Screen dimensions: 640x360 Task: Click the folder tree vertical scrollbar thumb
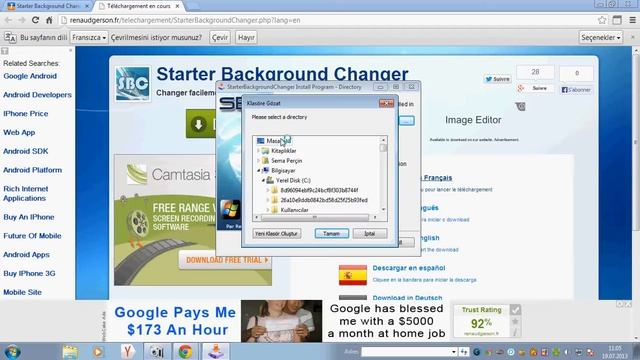click(383, 147)
